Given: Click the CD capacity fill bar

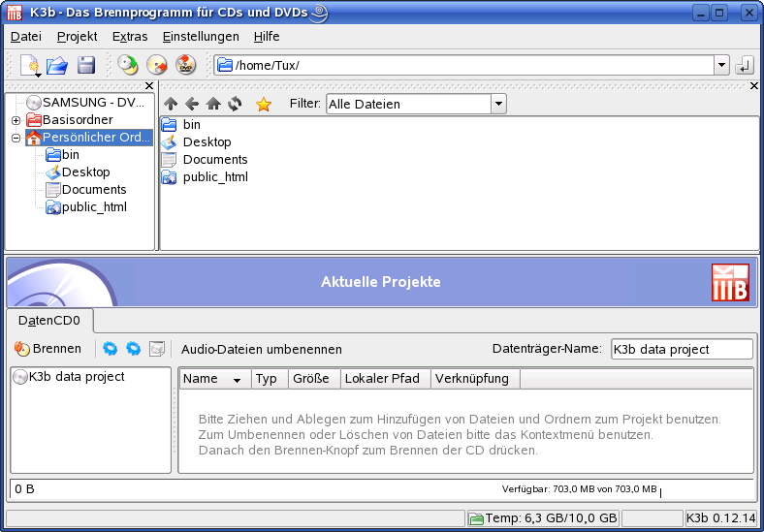Looking at the screenshot, I should click(x=381, y=489).
